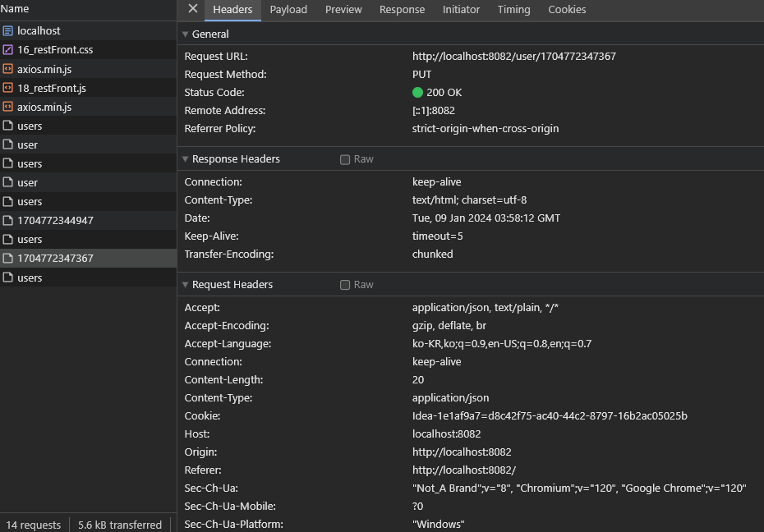Click the 14 requests status entry
The height and width of the screenshot is (532, 764).
click(x=33, y=525)
